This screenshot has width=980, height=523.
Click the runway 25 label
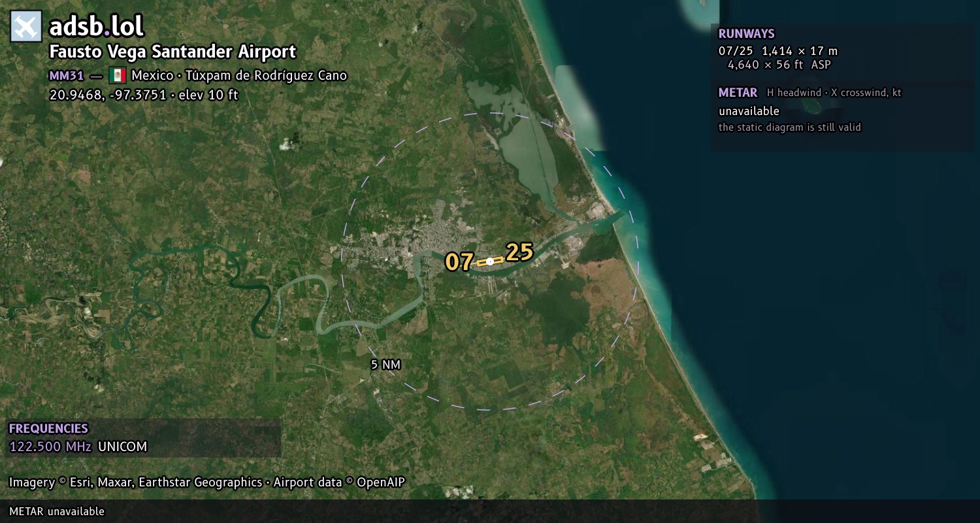tap(519, 252)
